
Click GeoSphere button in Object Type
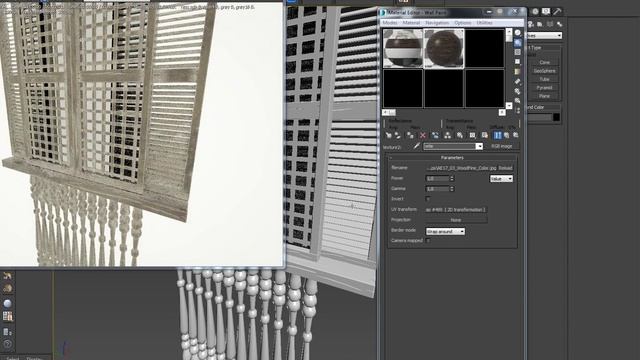[544, 71]
